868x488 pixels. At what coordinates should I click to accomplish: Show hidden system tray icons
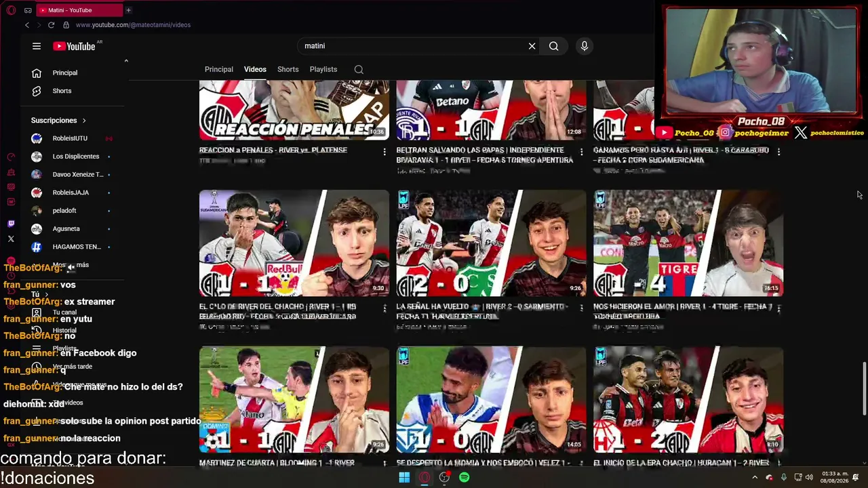click(x=754, y=478)
